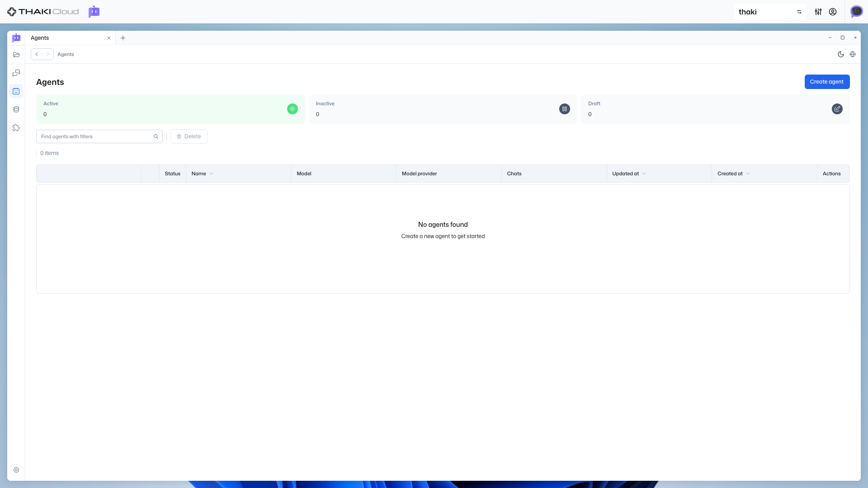Click Create agent button
The image size is (868, 488).
click(x=827, y=82)
